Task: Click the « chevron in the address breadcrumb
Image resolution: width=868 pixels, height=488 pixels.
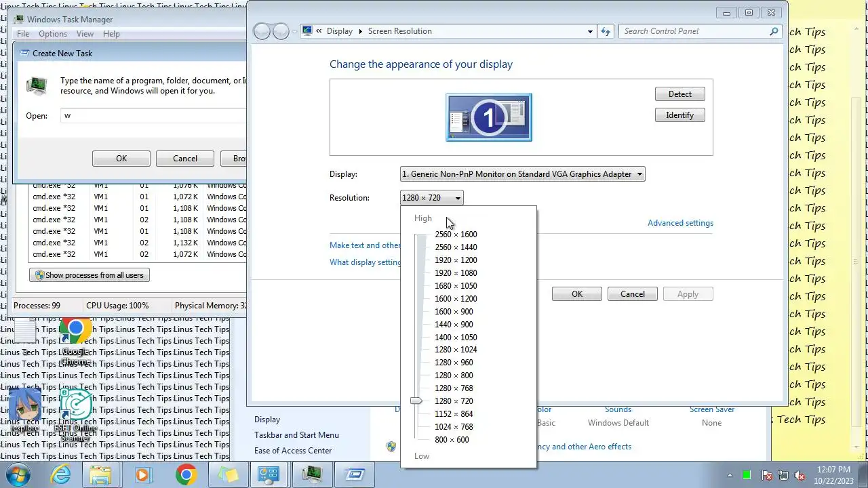Action: pyautogui.click(x=318, y=31)
